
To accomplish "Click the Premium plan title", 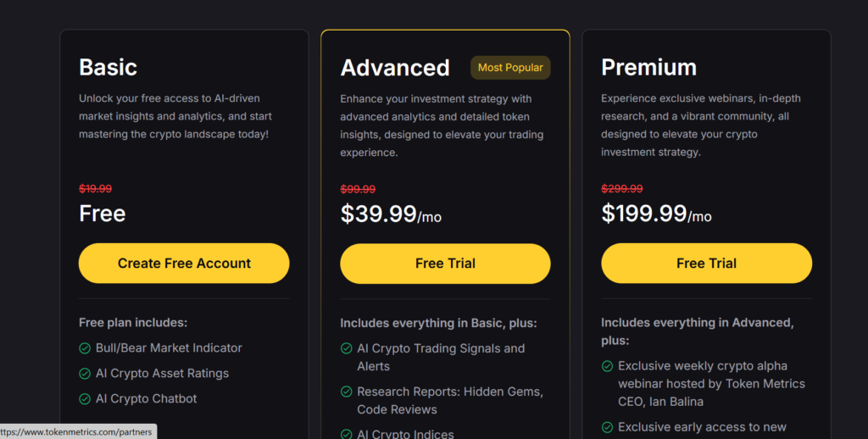I will coord(648,67).
